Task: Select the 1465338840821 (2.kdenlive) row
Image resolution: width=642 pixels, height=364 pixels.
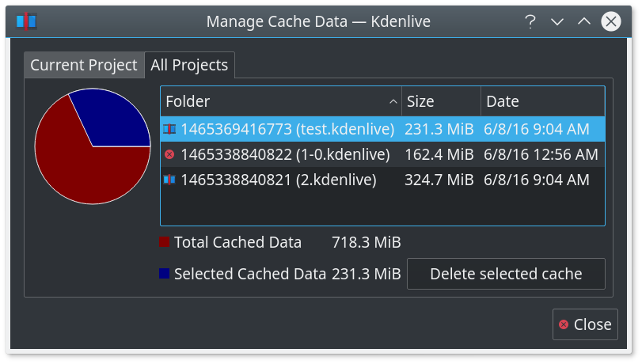Action: 382,180
